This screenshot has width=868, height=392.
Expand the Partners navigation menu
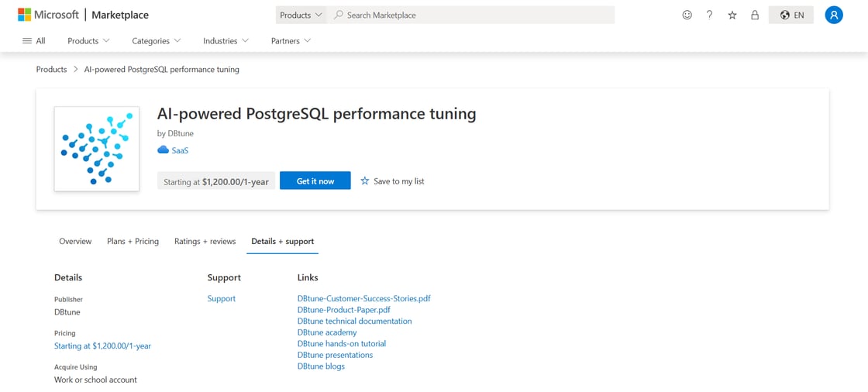291,40
